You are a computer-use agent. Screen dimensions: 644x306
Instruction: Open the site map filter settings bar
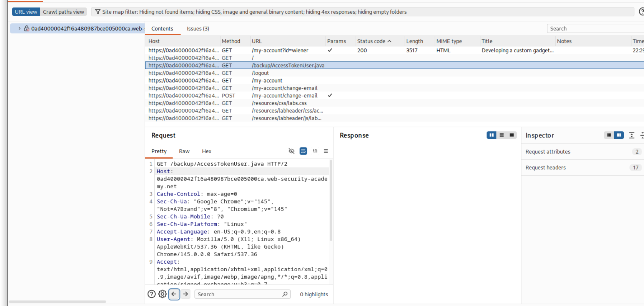(x=362, y=12)
